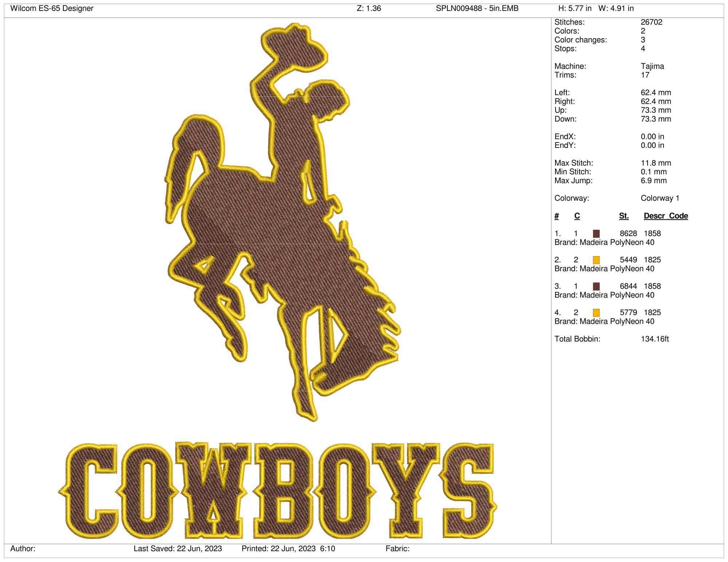Click the 'Stops:' label
728x562 pixels.
(565, 48)
